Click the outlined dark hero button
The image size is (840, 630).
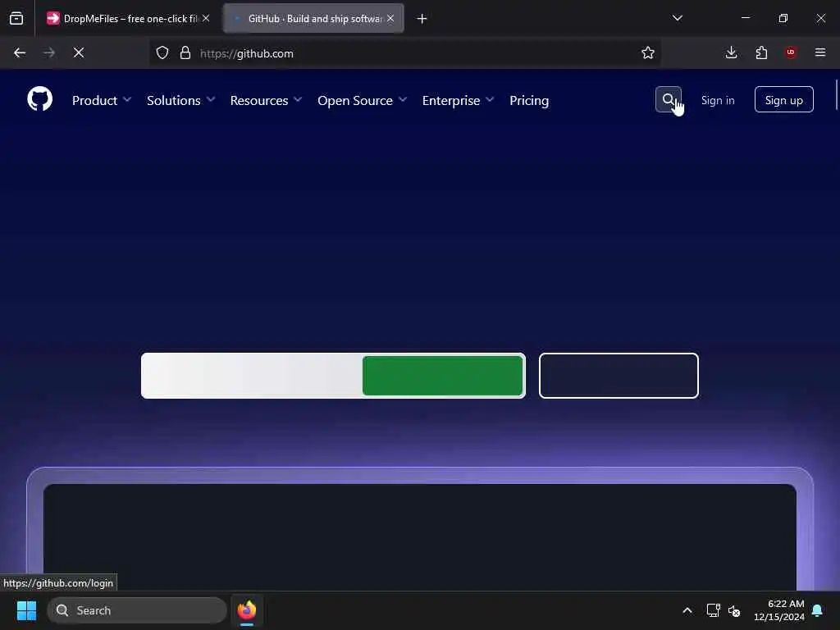click(619, 376)
